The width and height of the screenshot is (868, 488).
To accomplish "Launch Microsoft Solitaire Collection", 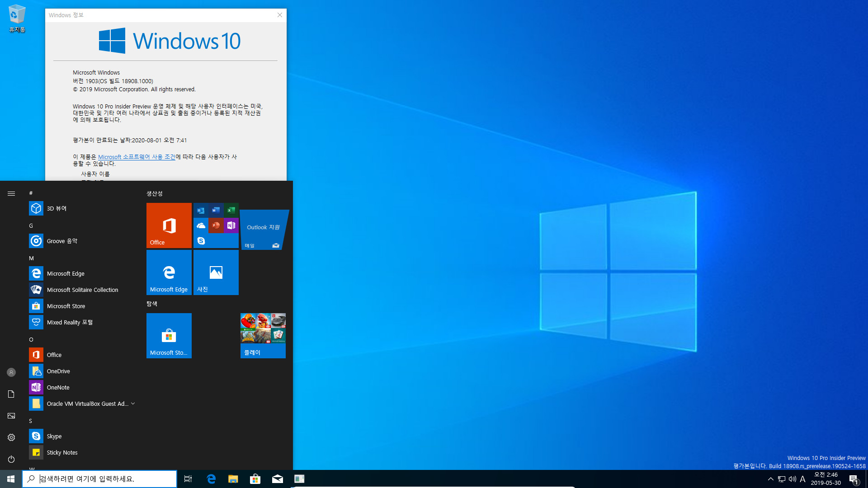I will click(81, 290).
